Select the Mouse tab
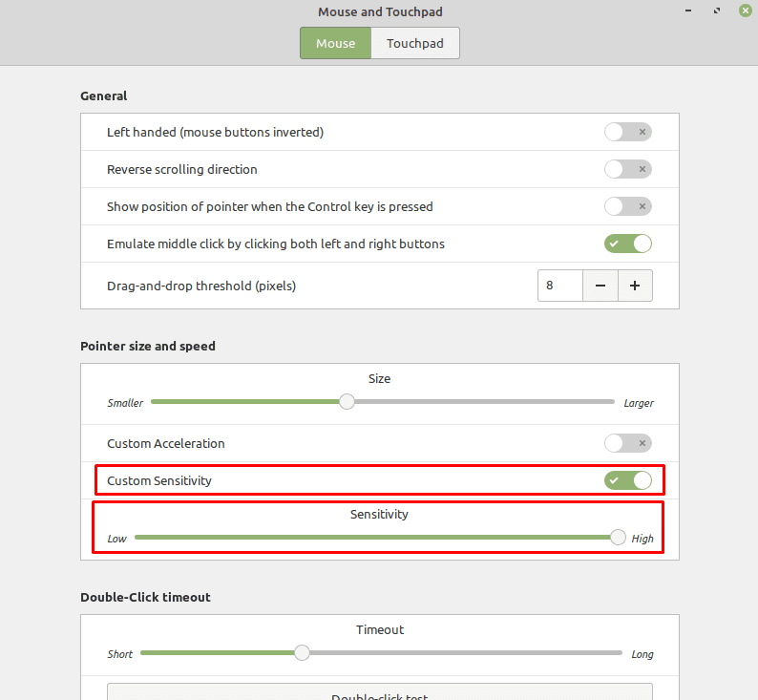This screenshot has height=700, width=758. [335, 44]
